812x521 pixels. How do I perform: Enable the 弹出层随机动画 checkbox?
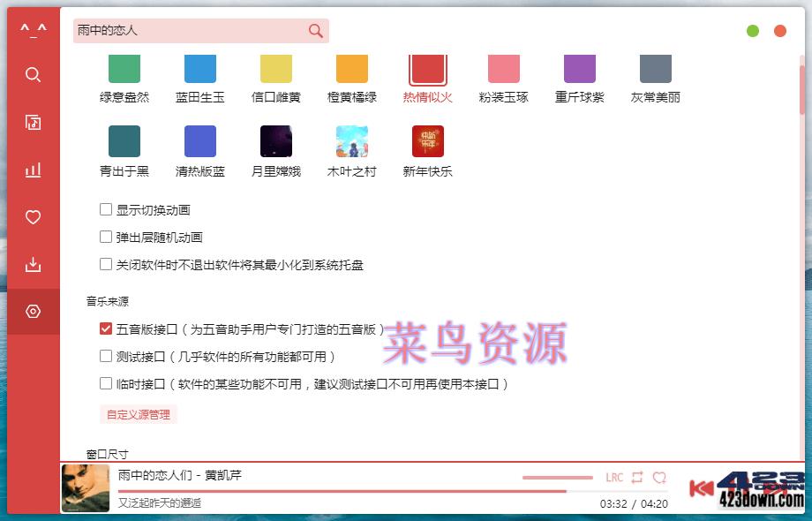106,237
